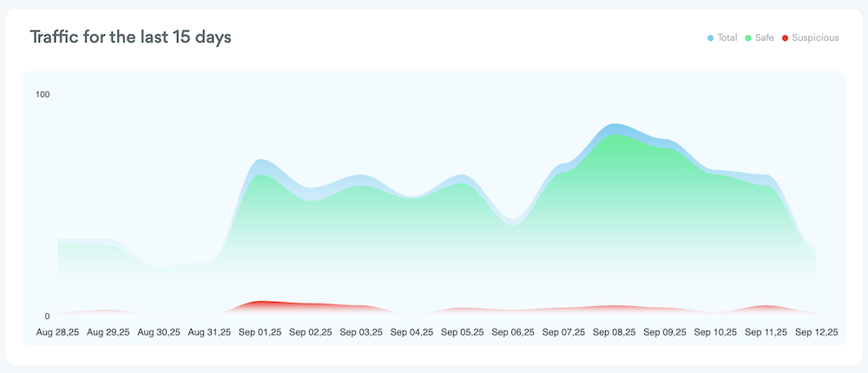Click the green Safe legend dot

pos(747,38)
